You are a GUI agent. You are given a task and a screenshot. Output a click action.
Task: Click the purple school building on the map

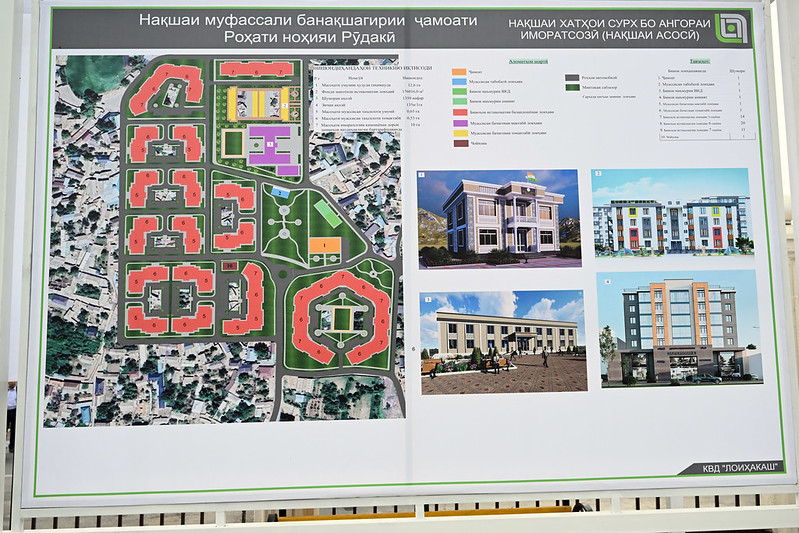[269, 143]
